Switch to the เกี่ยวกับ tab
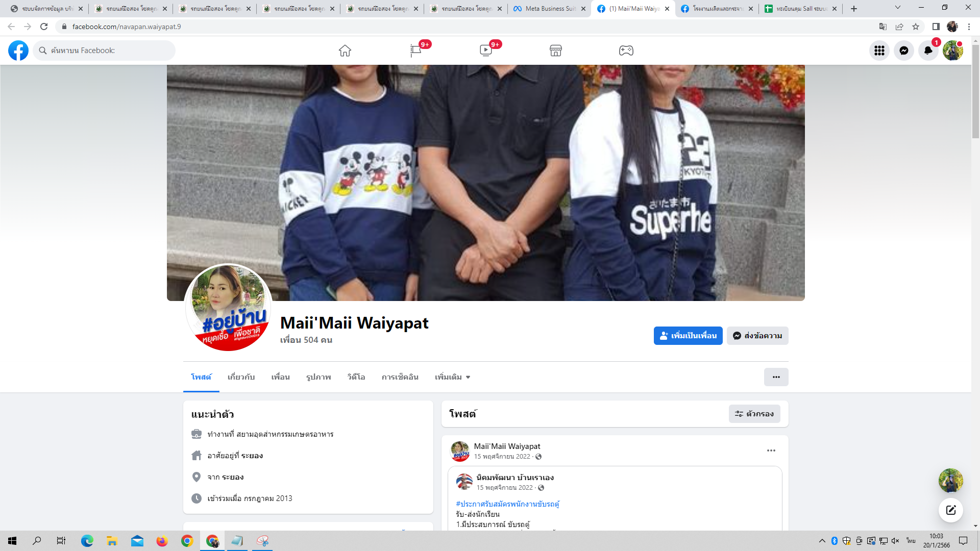980x551 pixels. [x=241, y=377]
